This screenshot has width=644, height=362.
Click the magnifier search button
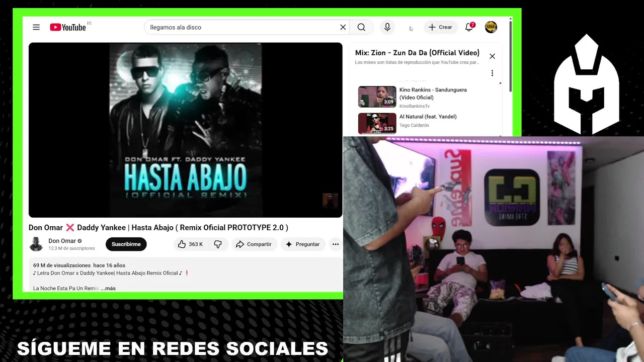361,27
